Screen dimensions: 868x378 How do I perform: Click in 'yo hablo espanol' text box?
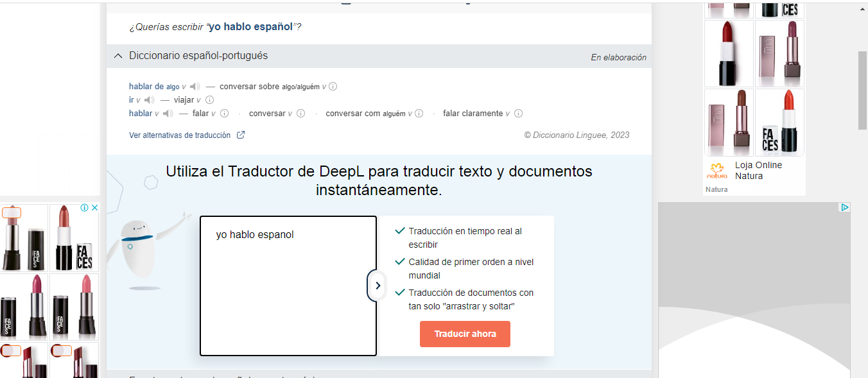pos(288,286)
